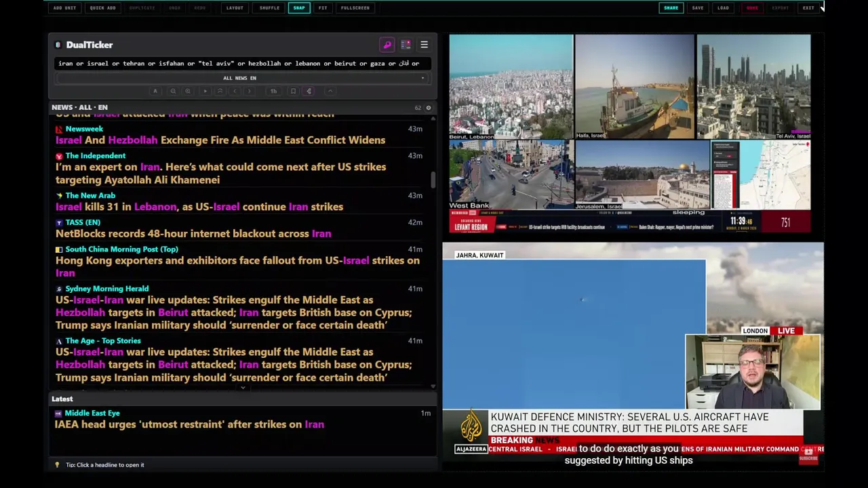Click the magenta key icon in DualTicker header
Viewport: 868px width, 488px height.
[387, 45]
